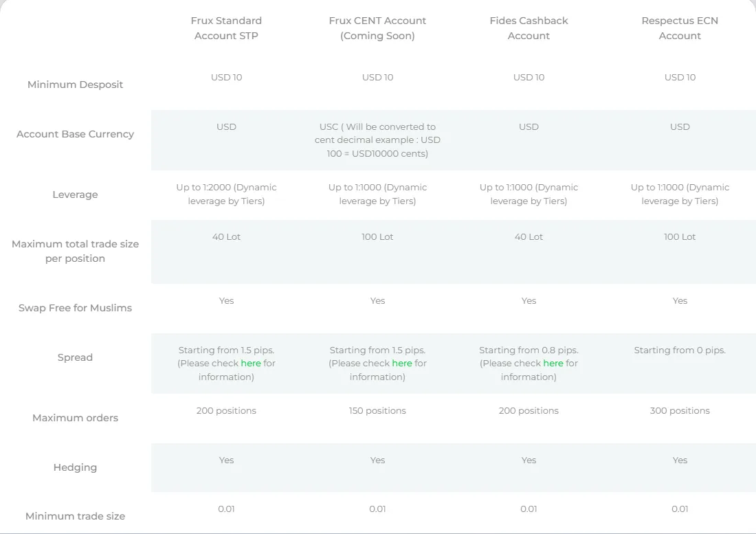Select the Fides Cashback Account header
The height and width of the screenshot is (534, 756).
(529, 28)
